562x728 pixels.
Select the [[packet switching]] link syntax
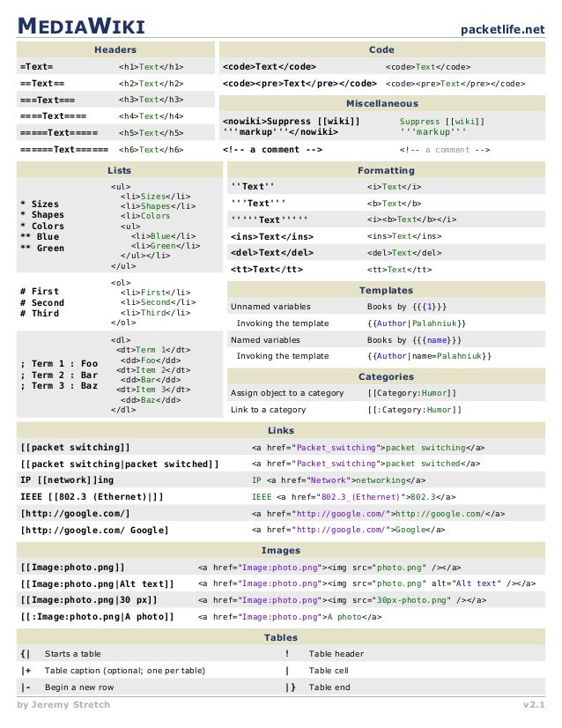[x=75, y=447]
